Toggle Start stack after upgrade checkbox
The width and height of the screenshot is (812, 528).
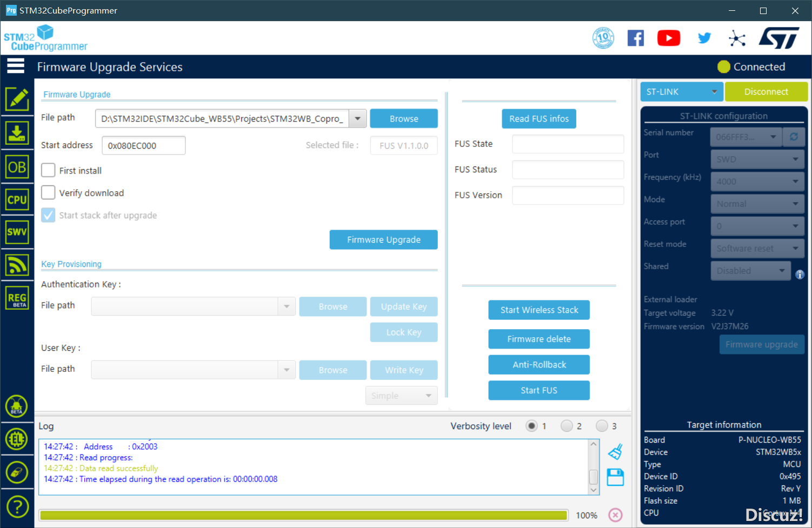(48, 215)
